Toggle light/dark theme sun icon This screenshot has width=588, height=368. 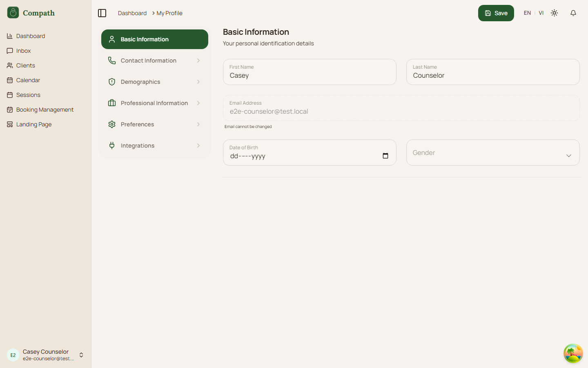[x=554, y=13]
